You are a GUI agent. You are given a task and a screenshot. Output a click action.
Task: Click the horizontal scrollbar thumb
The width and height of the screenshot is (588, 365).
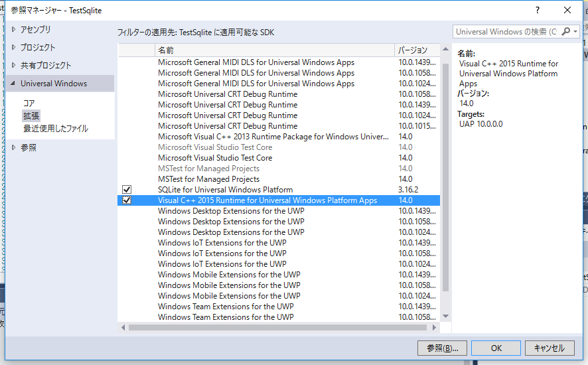point(277,327)
